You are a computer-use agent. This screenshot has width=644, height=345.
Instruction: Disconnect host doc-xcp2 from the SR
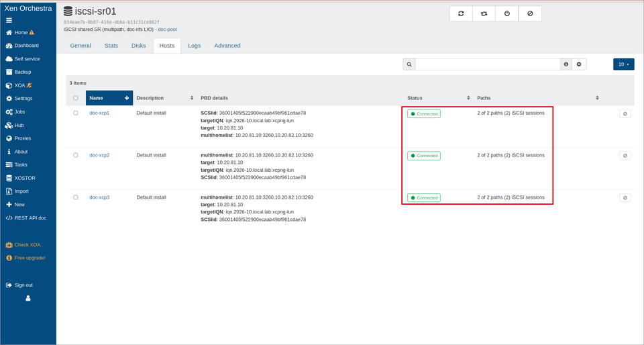(x=625, y=156)
